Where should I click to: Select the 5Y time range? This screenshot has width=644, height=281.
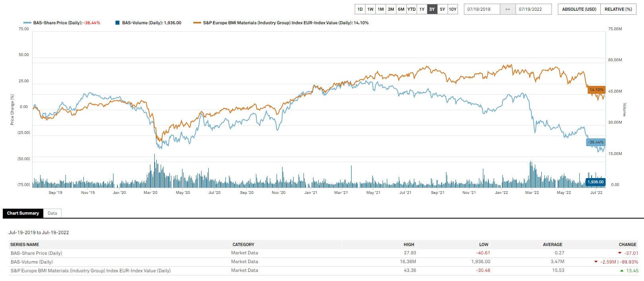(442, 9)
